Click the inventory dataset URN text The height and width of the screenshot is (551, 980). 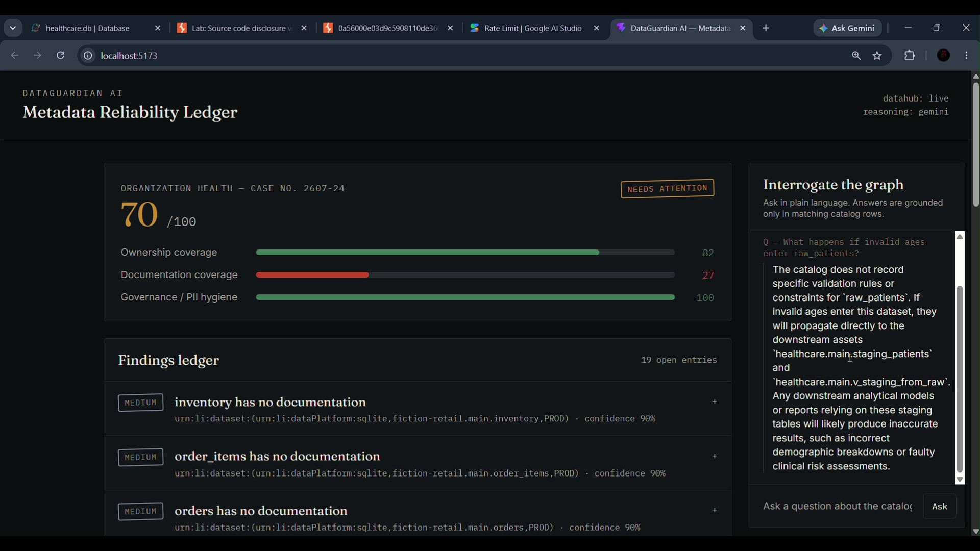click(x=372, y=419)
